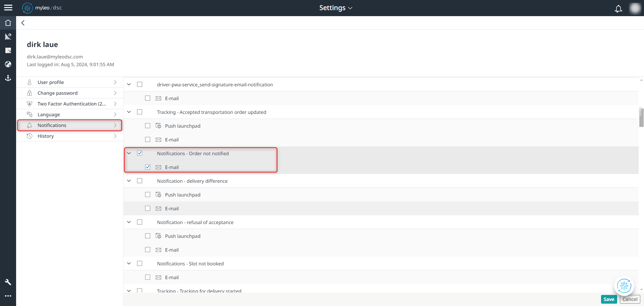Open the hamburger menu
Viewport: 644px width, 306px height.
[x=8, y=7]
